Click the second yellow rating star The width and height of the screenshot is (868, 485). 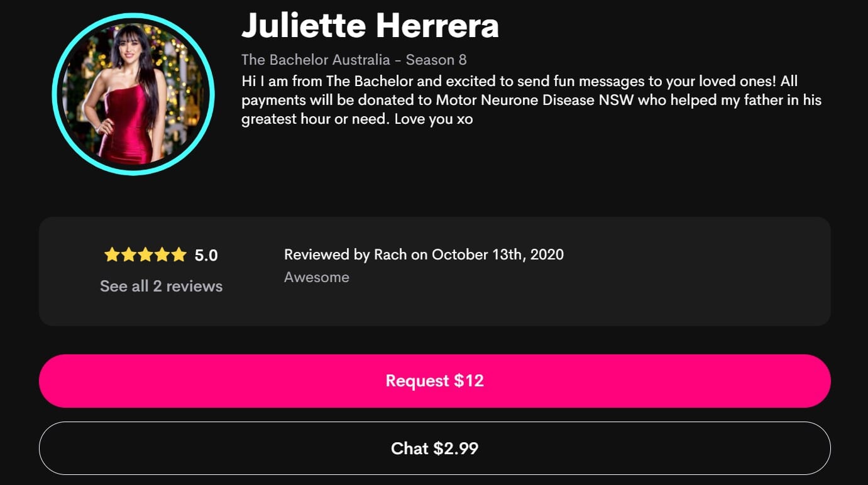tap(129, 254)
